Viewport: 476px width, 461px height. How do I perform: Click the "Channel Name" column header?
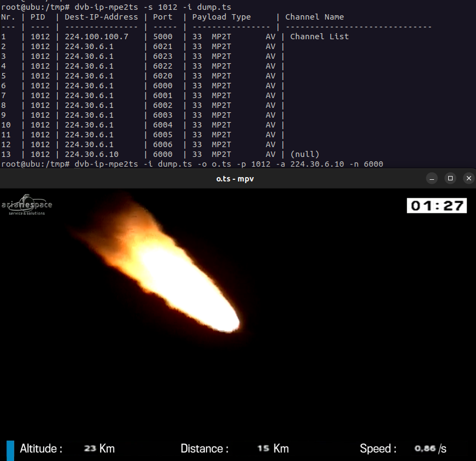(314, 17)
